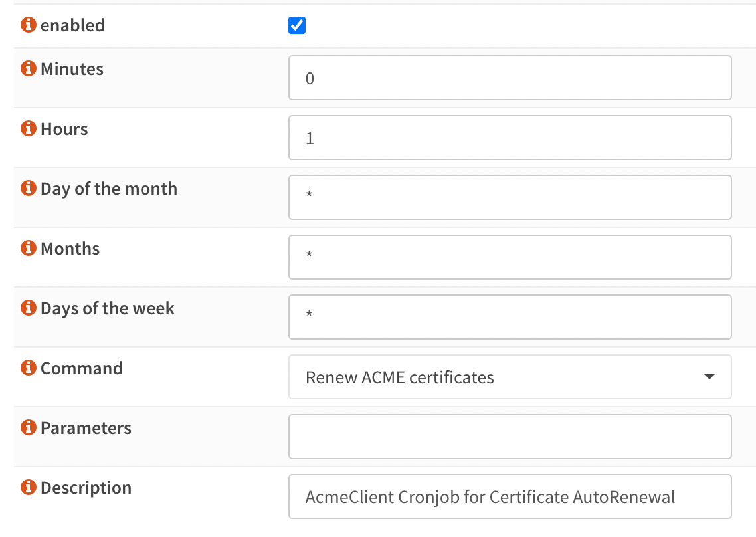Click the Command field info icon
756x537 pixels.
coord(27,368)
